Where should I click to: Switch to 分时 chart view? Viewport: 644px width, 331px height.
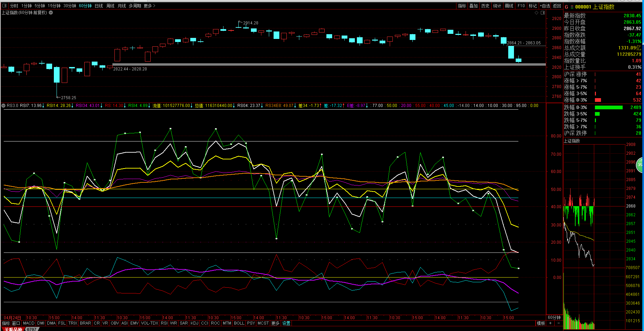[14, 6]
